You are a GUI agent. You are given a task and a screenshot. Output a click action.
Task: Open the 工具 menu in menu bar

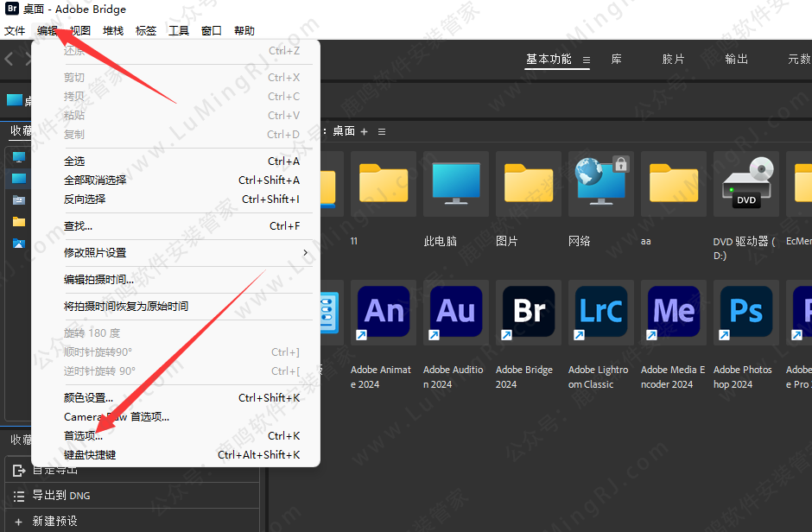[x=179, y=31]
